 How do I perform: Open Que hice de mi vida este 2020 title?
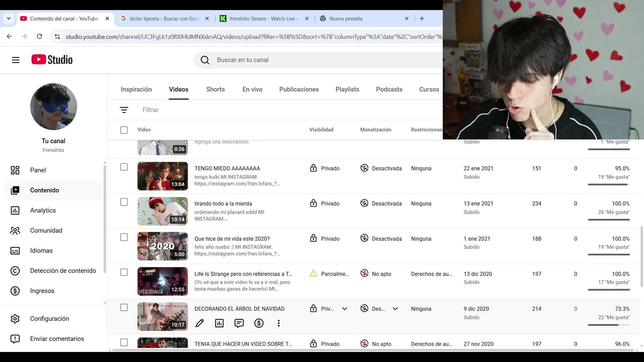click(232, 239)
